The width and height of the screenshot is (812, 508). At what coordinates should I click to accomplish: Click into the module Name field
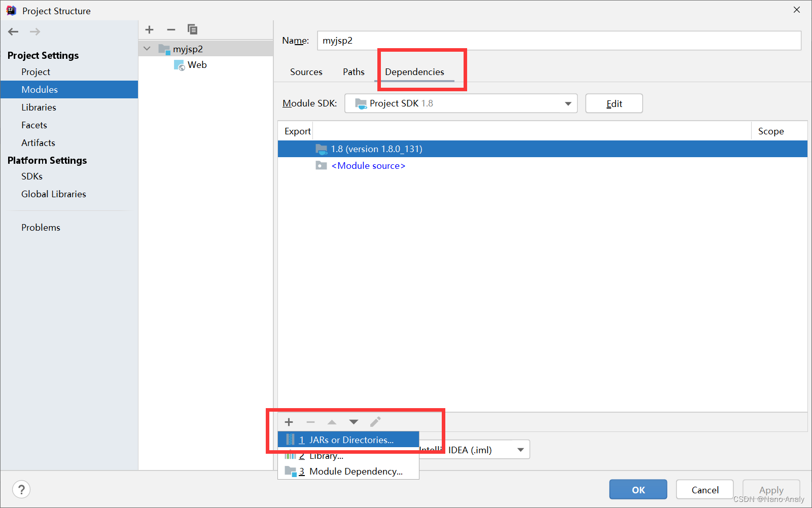[x=559, y=41]
